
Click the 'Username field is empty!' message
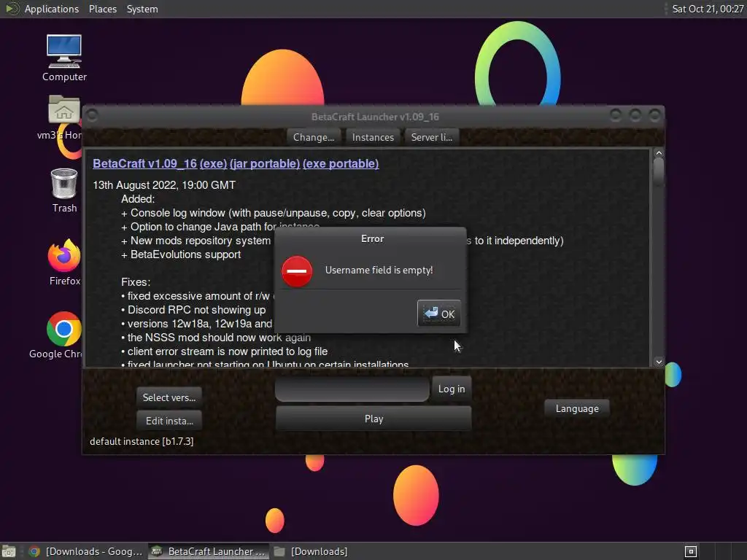379,270
